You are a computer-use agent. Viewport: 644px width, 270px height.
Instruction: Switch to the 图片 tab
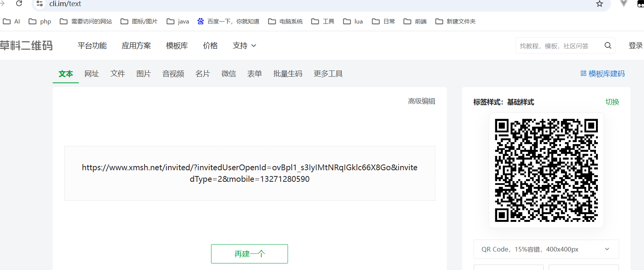[143, 74]
